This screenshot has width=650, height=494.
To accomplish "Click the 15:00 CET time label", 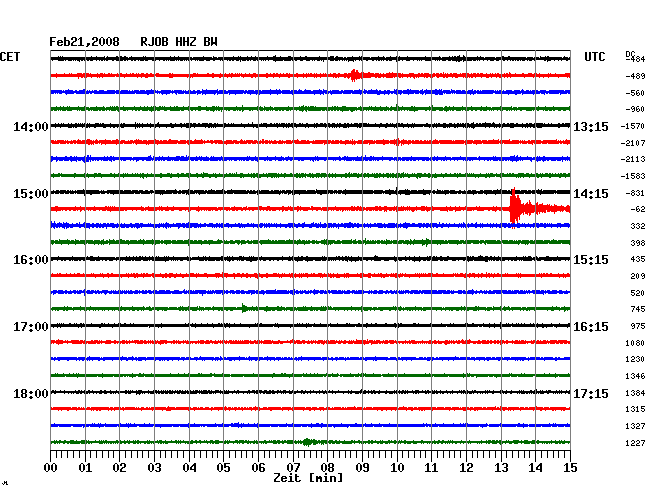I will [x=31, y=194].
